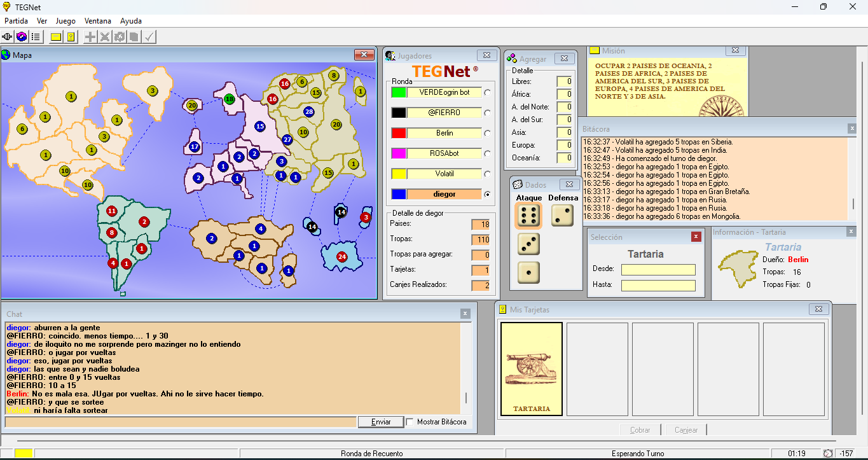
Task: Open the Partida menu
Action: tap(16, 21)
